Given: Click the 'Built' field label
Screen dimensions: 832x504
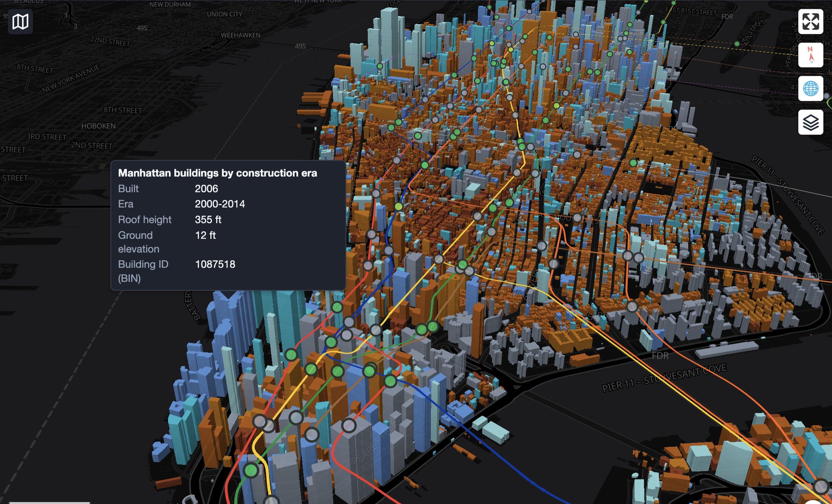Looking at the screenshot, I should [x=128, y=188].
